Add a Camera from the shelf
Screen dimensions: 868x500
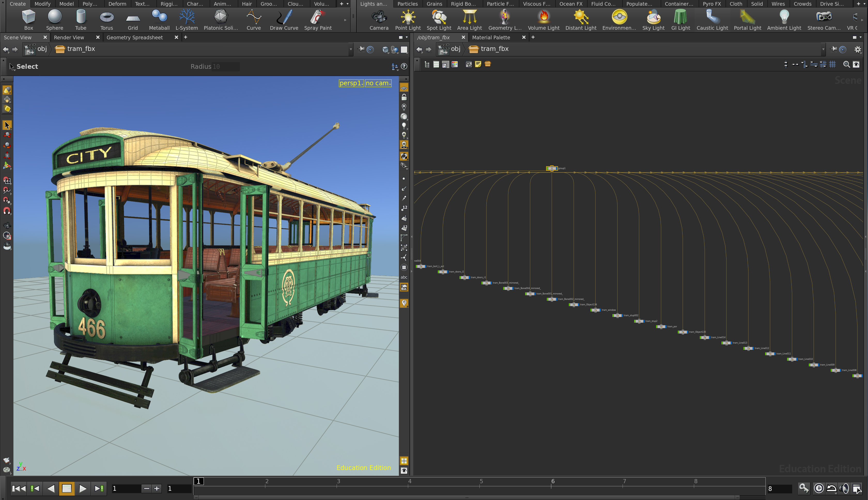point(379,20)
